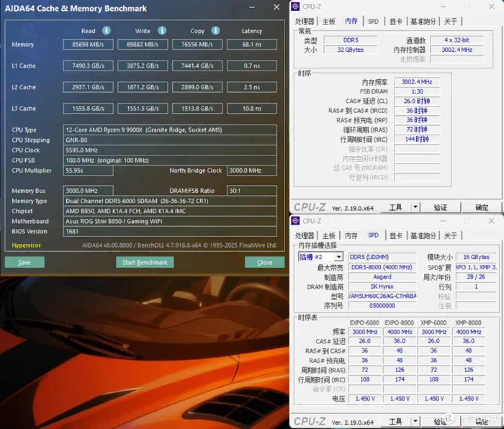This screenshot has width=504, height=429.
Task: Click BIOS Version value 1681
Action: [x=170, y=231]
